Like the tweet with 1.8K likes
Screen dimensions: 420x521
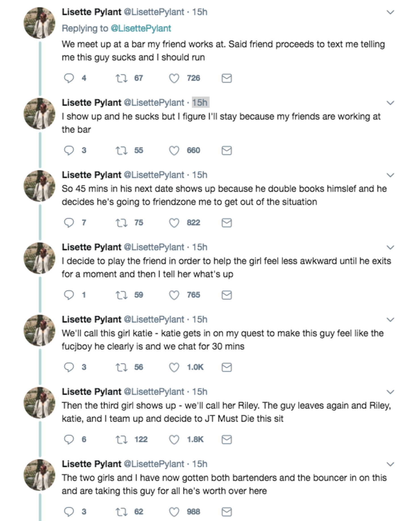(174, 440)
